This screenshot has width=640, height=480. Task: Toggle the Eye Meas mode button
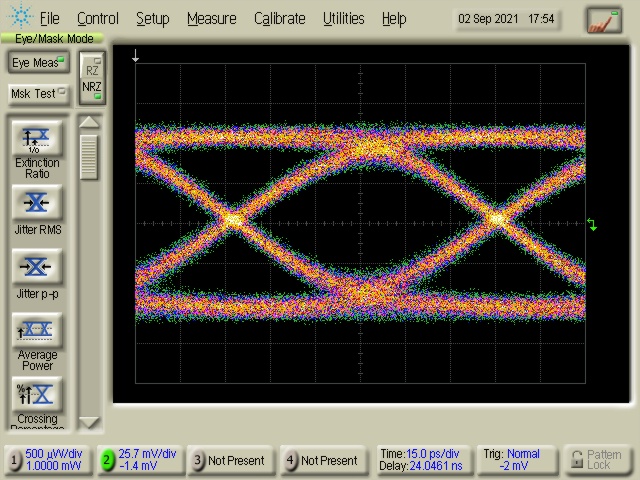(x=38, y=63)
